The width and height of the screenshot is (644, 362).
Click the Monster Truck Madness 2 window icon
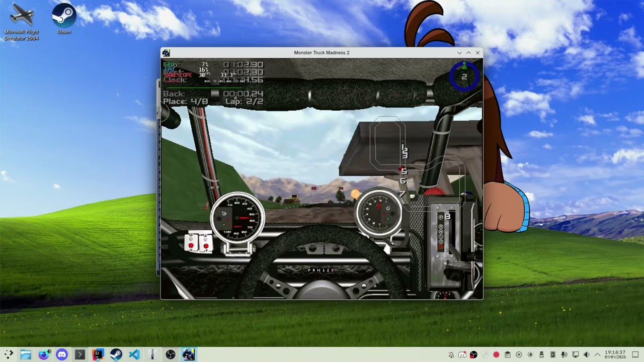point(166,53)
